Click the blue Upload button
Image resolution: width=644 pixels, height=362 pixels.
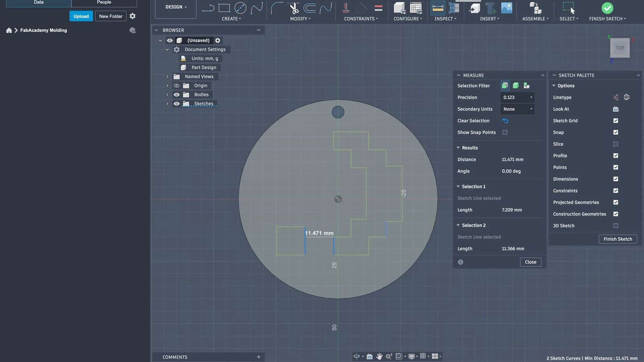[81, 16]
